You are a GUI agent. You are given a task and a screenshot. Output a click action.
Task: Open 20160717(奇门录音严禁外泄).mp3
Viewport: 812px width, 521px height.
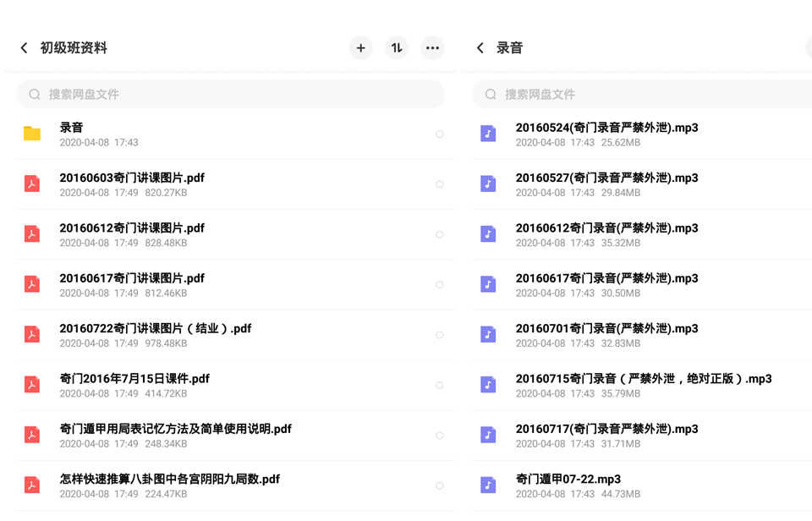607,429
